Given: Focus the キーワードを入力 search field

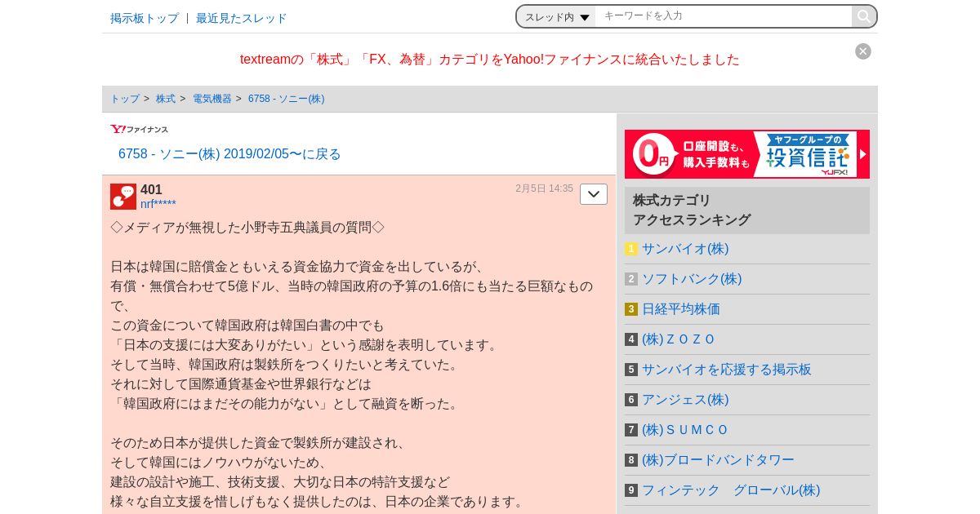Looking at the screenshot, I should pyautogui.click(x=724, y=16).
